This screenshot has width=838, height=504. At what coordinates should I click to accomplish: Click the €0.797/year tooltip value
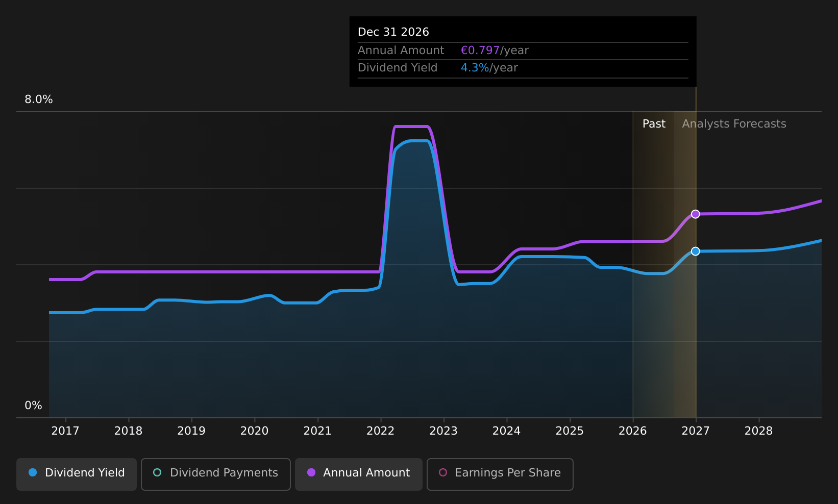click(x=495, y=51)
